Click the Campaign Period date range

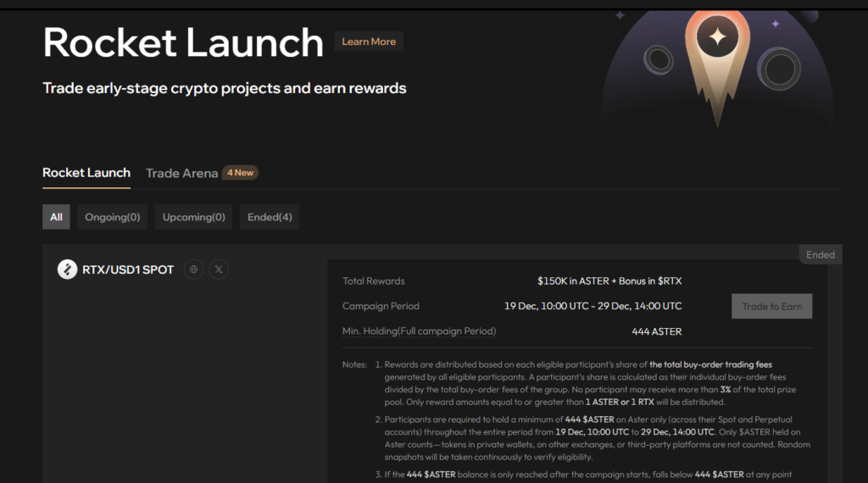(x=593, y=306)
